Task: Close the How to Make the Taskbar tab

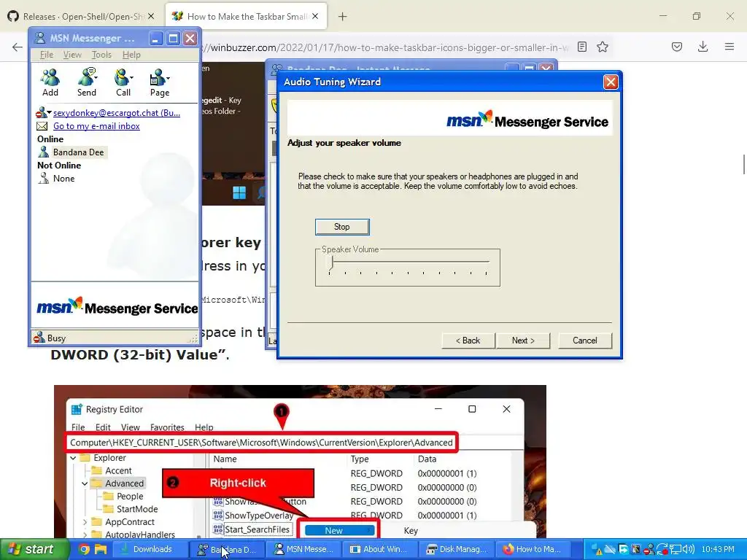Action: [315, 16]
